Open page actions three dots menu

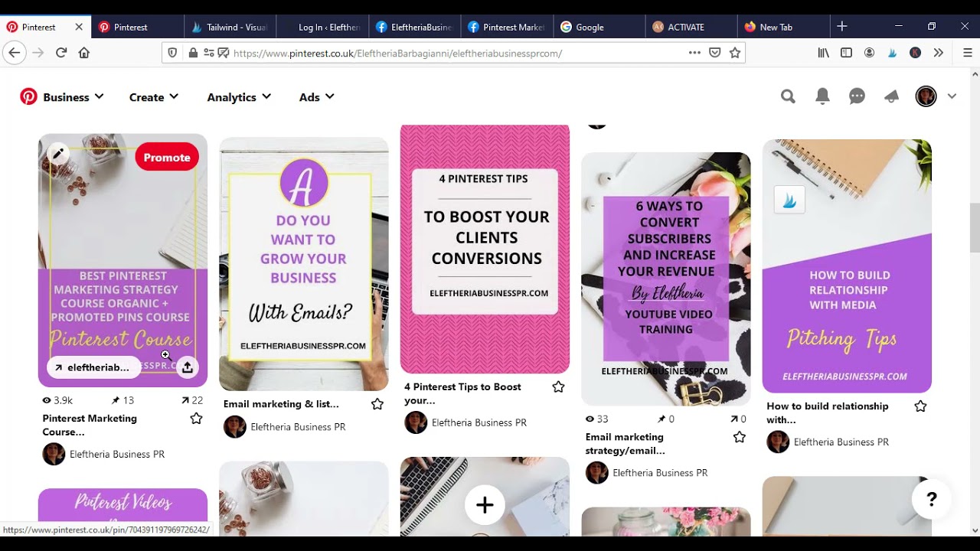tap(694, 53)
